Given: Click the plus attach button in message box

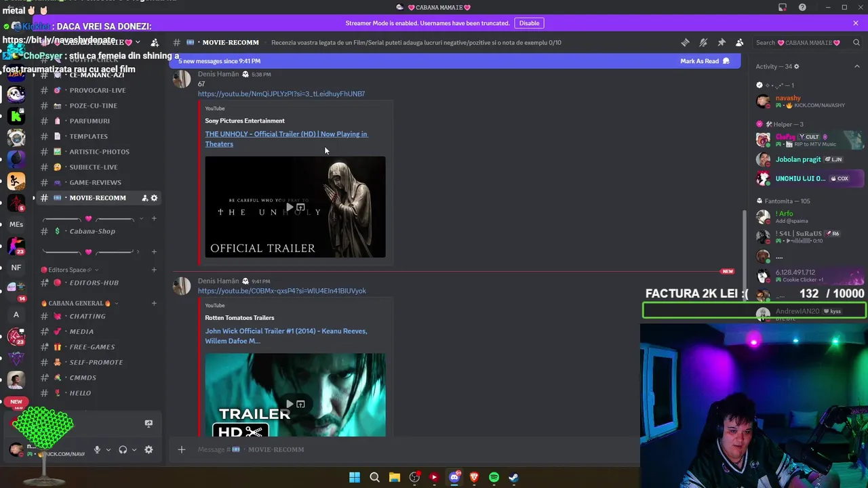Looking at the screenshot, I should coord(181,449).
